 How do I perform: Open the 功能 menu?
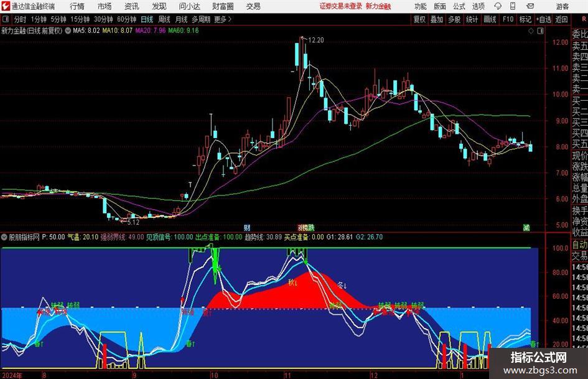coord(421,6)
